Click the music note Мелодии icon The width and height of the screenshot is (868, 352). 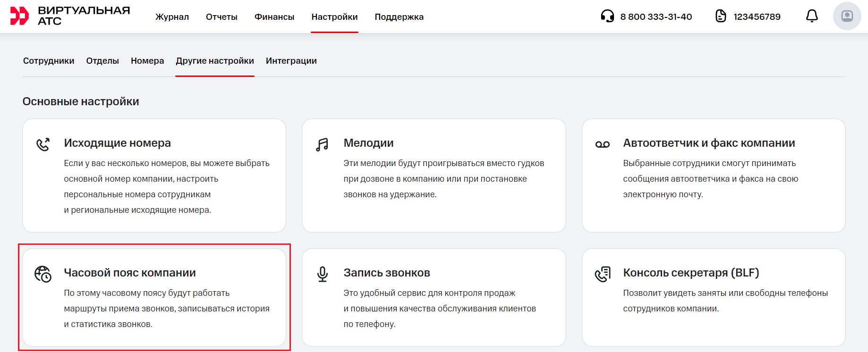click(x=322, y=144)
